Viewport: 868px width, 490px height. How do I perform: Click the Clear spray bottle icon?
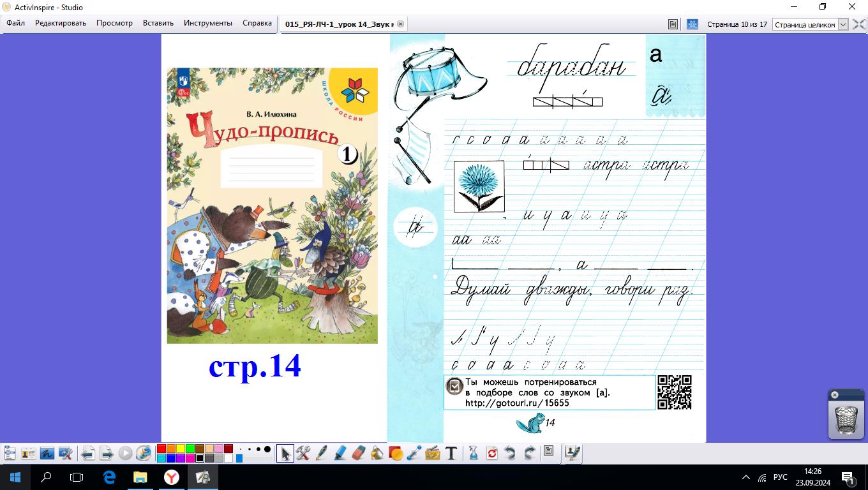pos(474,453)
